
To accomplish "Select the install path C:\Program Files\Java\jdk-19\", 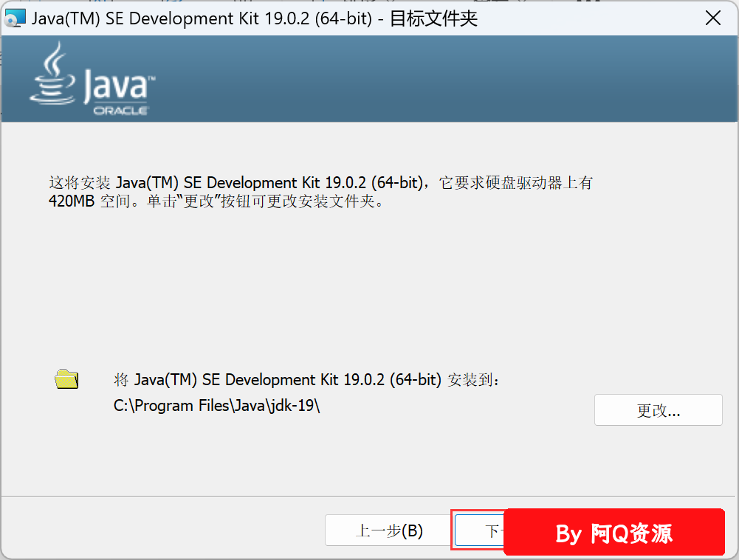I will 217,406.
